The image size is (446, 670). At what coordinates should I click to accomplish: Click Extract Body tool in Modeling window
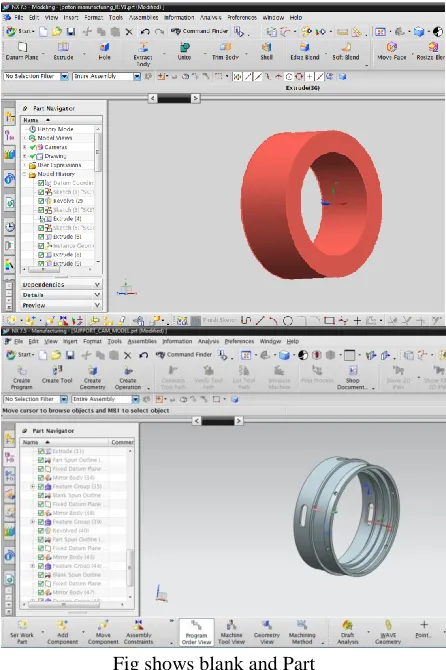pos(143,54)
